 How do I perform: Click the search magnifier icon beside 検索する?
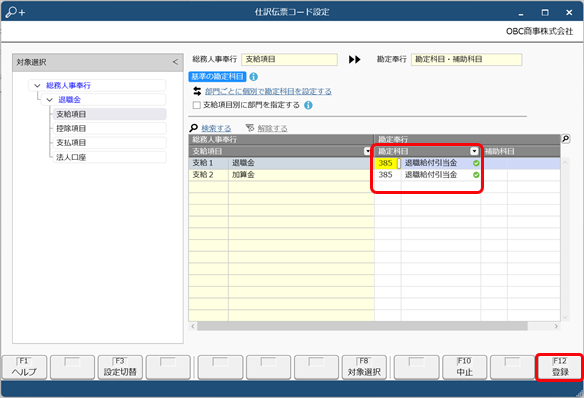click(194, 128)
